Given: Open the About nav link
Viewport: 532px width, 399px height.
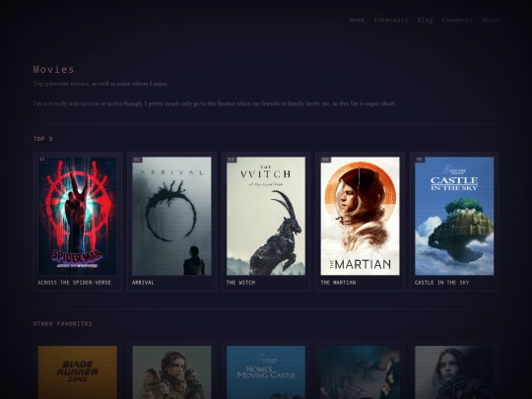Looking at the screenshot, I should point(491,20).
